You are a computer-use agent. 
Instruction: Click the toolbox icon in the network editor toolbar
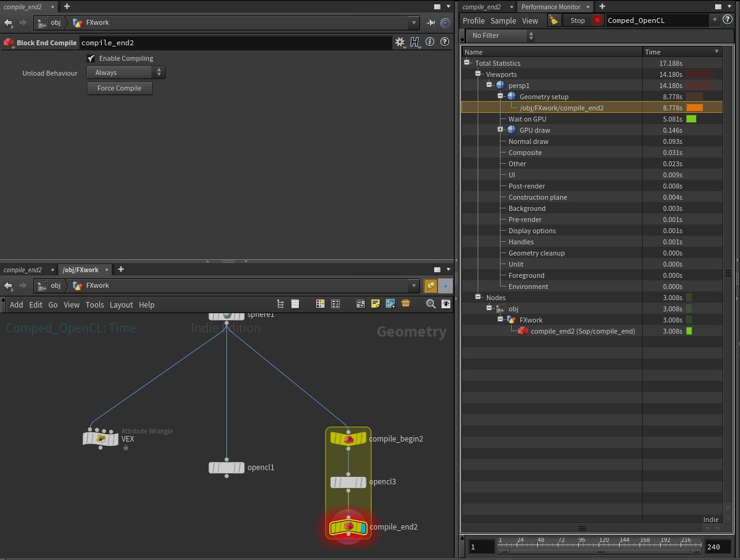(406, 304)
